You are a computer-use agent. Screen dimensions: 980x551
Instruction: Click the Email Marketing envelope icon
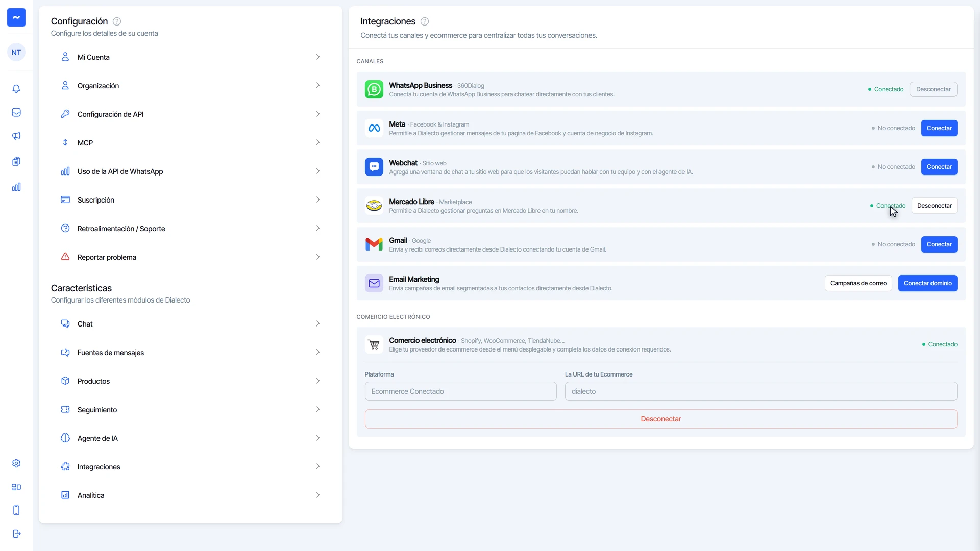click(x=374, y=283)
